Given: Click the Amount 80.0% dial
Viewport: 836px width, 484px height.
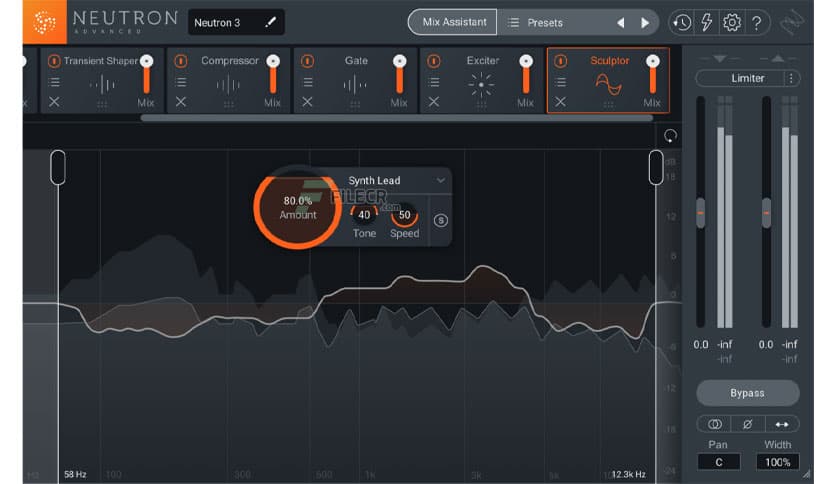Looking at the screenshot, I should point(298,208).
